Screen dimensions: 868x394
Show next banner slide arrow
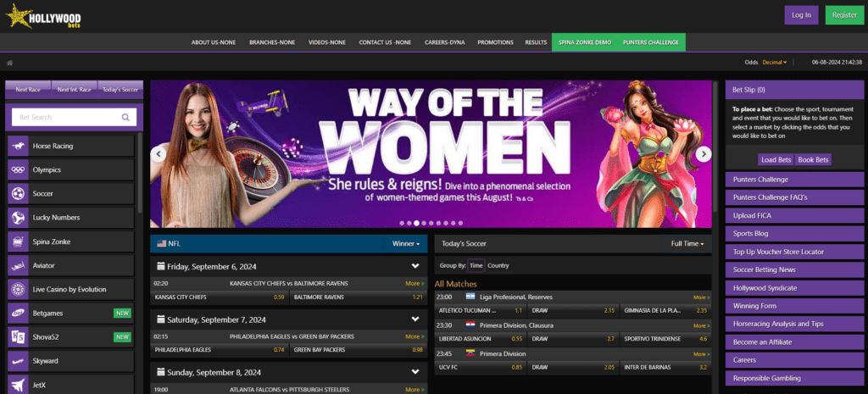704,154
